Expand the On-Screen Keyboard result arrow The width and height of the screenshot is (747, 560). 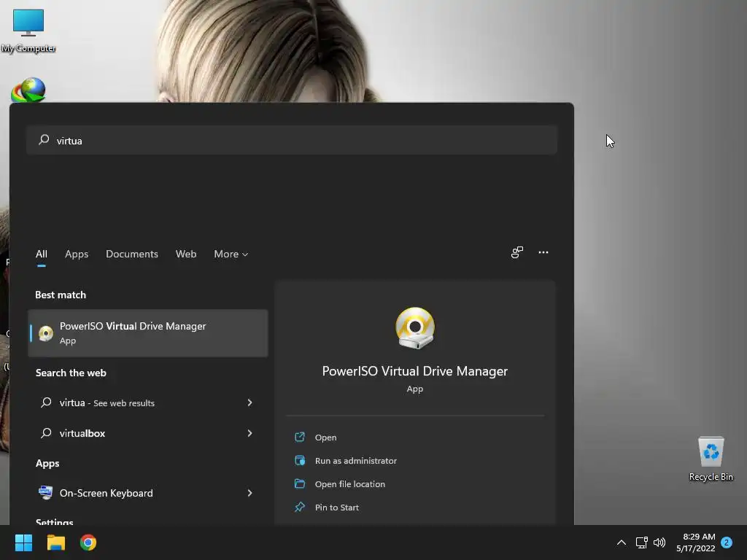[x=249, y=493]
